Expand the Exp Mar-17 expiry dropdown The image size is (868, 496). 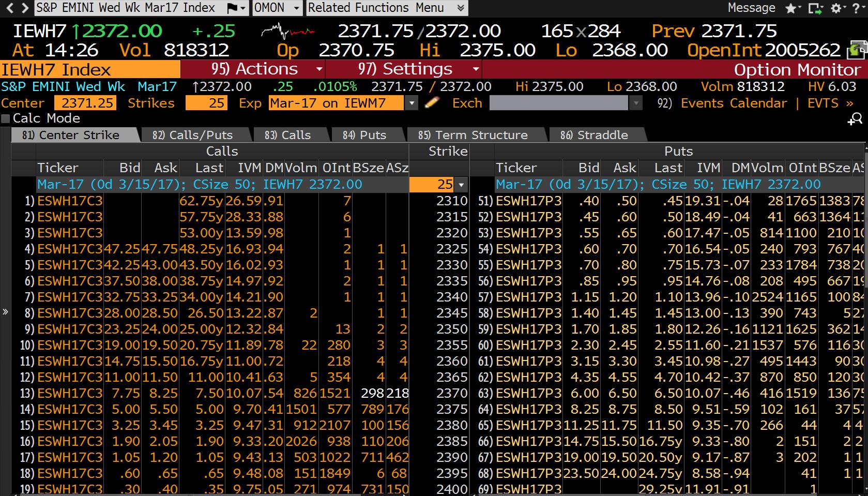(412, 103)
